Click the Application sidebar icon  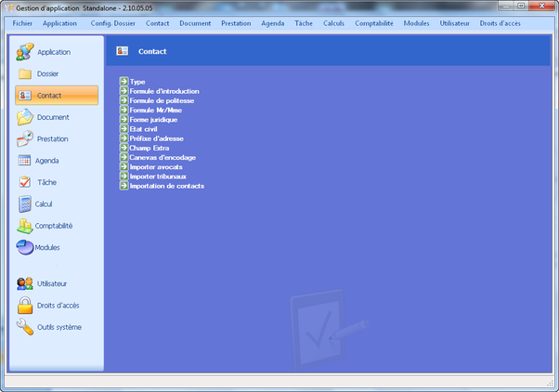(25, 52)
